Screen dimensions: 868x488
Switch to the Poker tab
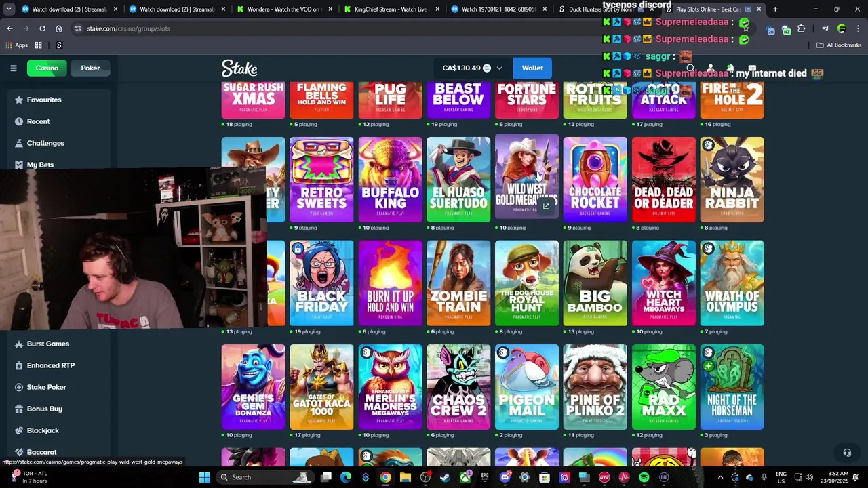(x=90, y=68)
